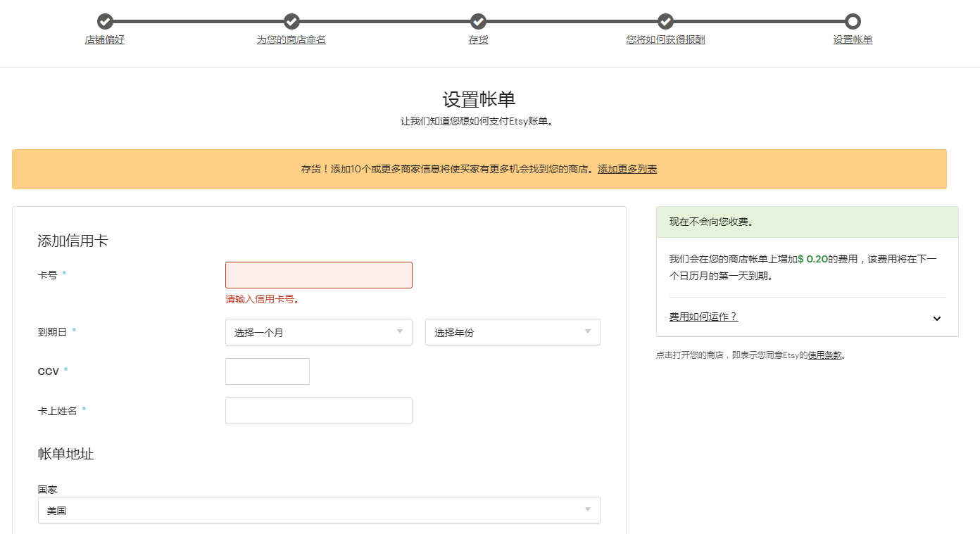Click the 为您的商店命名 step checkmark icon
The image size is (980, 534).
tap(291, 21)
